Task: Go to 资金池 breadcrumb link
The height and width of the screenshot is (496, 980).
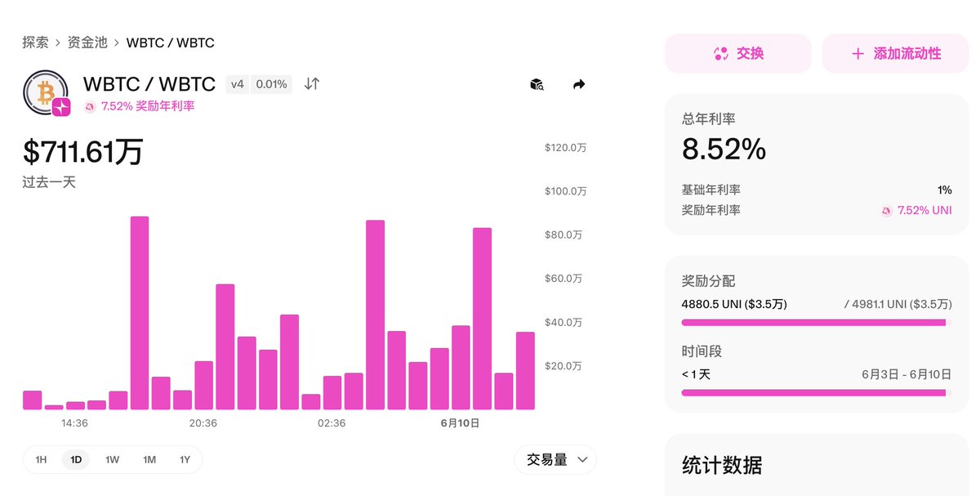Action: [x=87, y=42]
